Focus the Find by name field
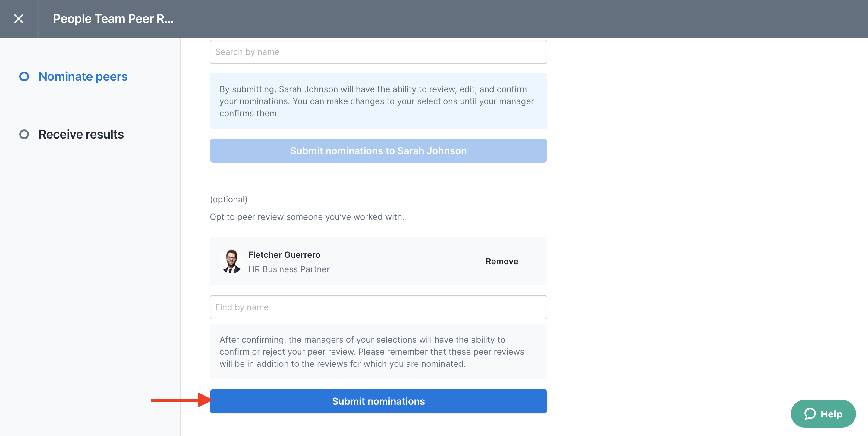The width and height of the screenshot is (868, 436). [x=378, y=307]
